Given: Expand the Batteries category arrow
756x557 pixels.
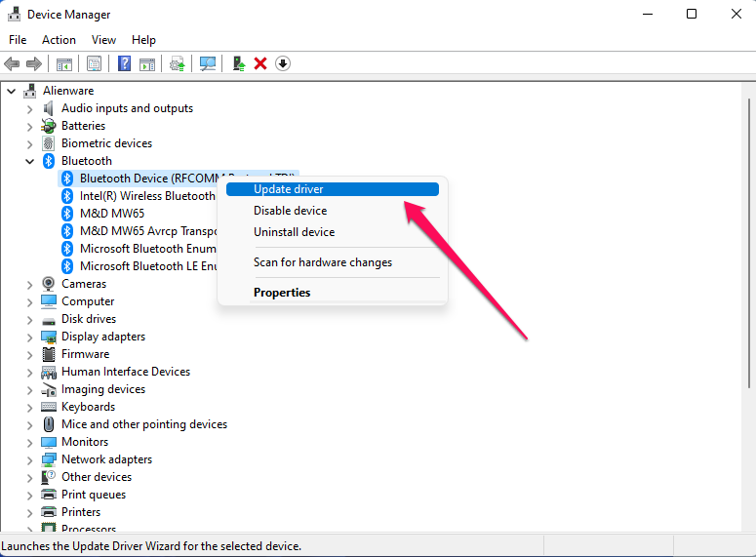Looking at the screenshot, I should point(30,127).
